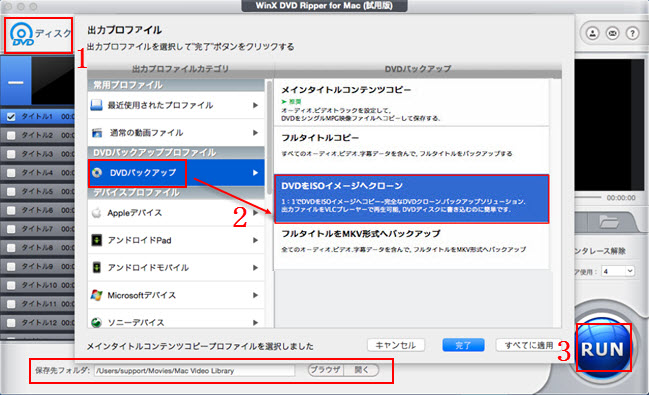Screen dimensions: 649x395
Task: Click the preview playback progress slider
Action: coord(588,198)
